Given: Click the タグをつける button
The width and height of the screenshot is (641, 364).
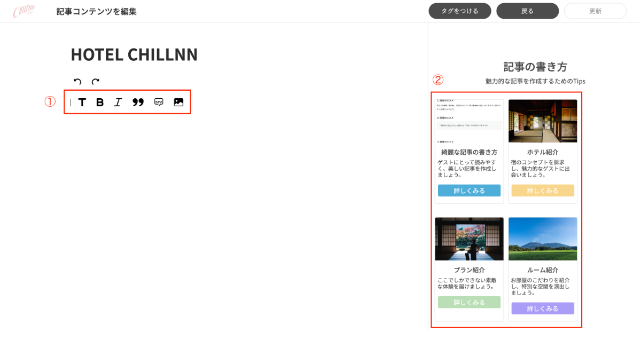Looking at the screenshot, I should point(459,11).
